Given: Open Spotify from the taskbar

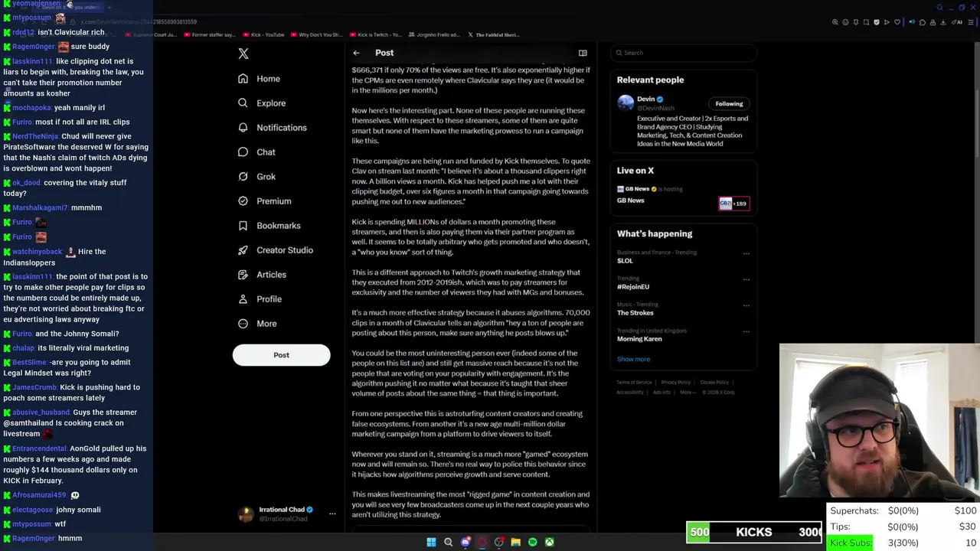Looking at the screenshot, I should click(x=533, y=542).
